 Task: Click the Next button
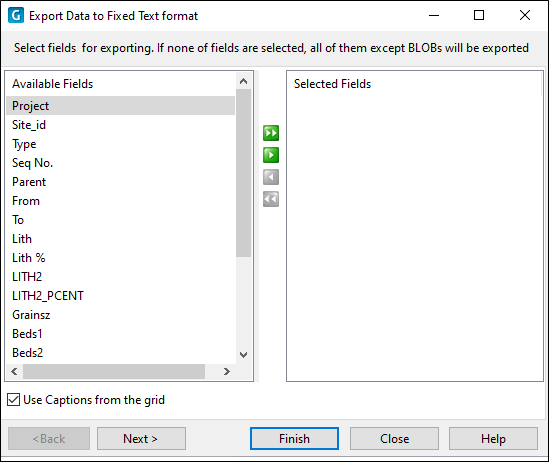click(141, 439)
